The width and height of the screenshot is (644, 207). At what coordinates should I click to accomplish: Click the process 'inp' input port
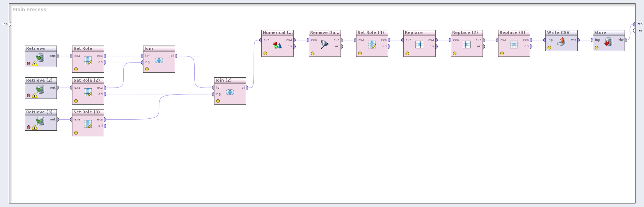10,24
